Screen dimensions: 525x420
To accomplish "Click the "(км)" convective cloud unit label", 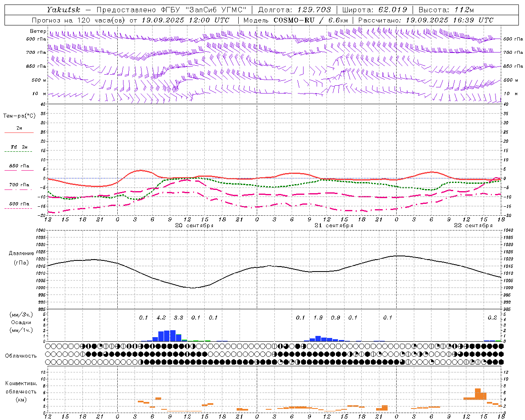I will click(x=21, y=399).
